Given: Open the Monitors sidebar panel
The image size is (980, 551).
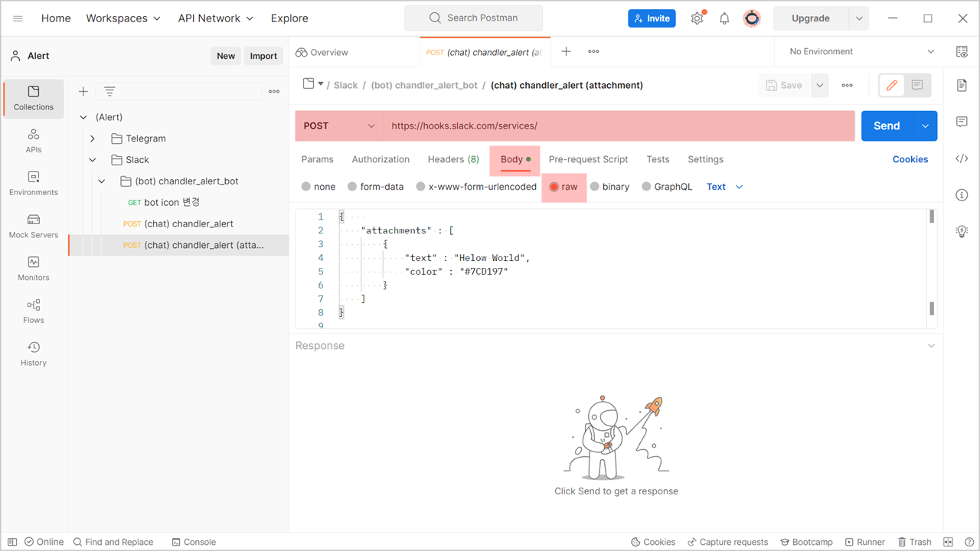Looking at the screenshot, I should coord(34,269).
